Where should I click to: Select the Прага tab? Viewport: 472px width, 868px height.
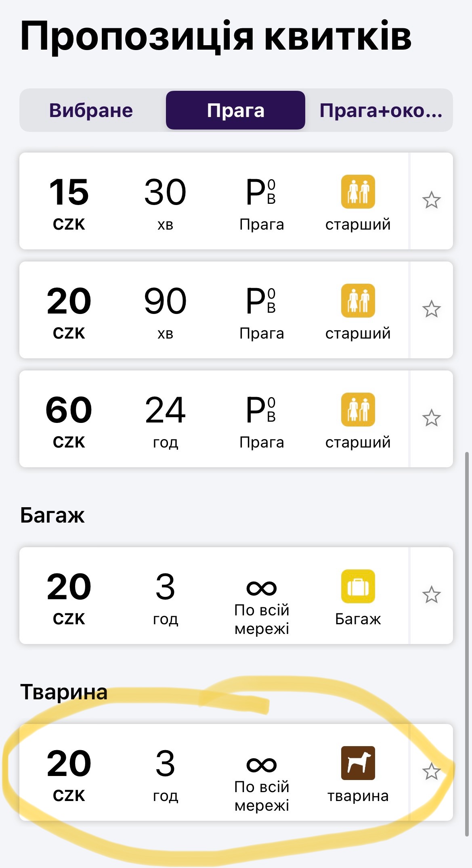[235, 110]
